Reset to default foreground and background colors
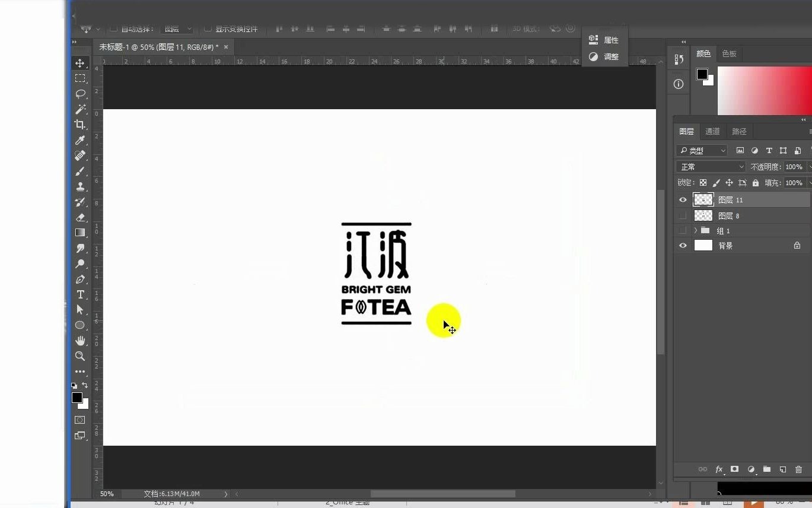812x508 pixels. pos(74,386)
